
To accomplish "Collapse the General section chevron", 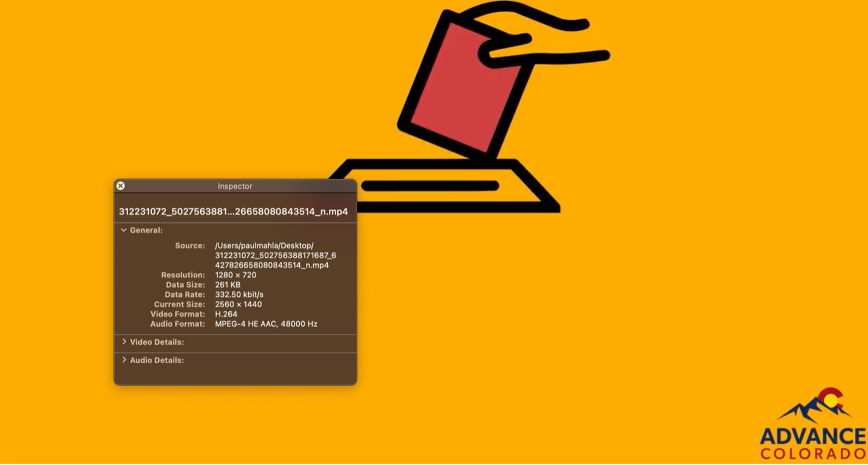I will coord(124,230).
